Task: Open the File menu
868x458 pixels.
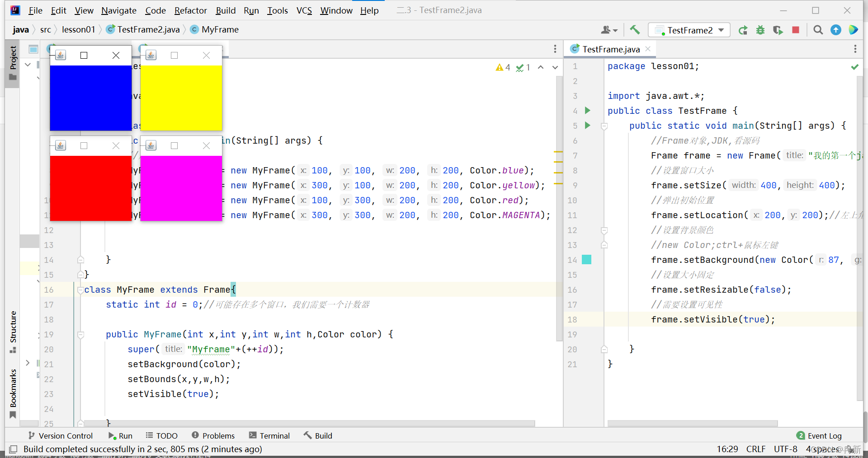Action: coord(35,10)
